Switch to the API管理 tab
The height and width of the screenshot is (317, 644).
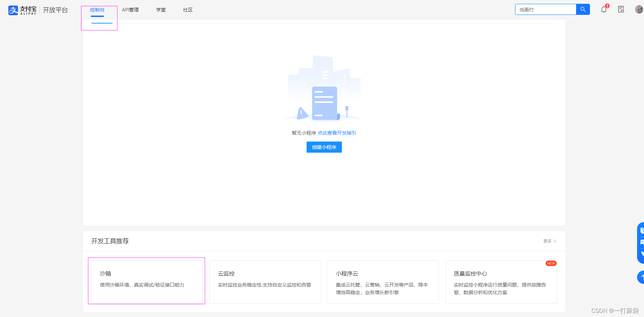point(130,10)
